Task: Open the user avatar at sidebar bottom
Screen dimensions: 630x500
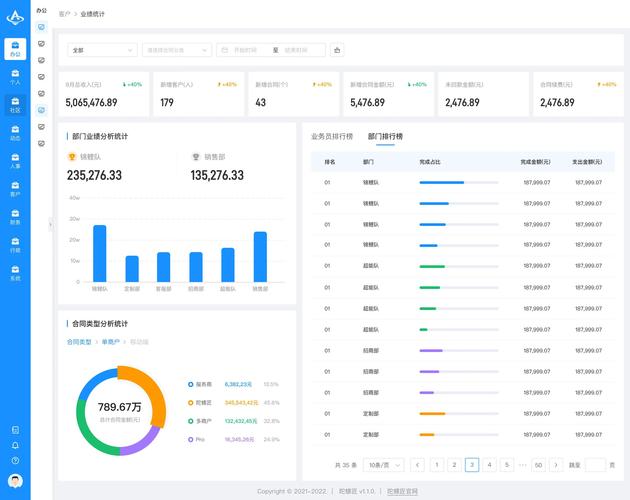Action: click(x=15, y=480)
